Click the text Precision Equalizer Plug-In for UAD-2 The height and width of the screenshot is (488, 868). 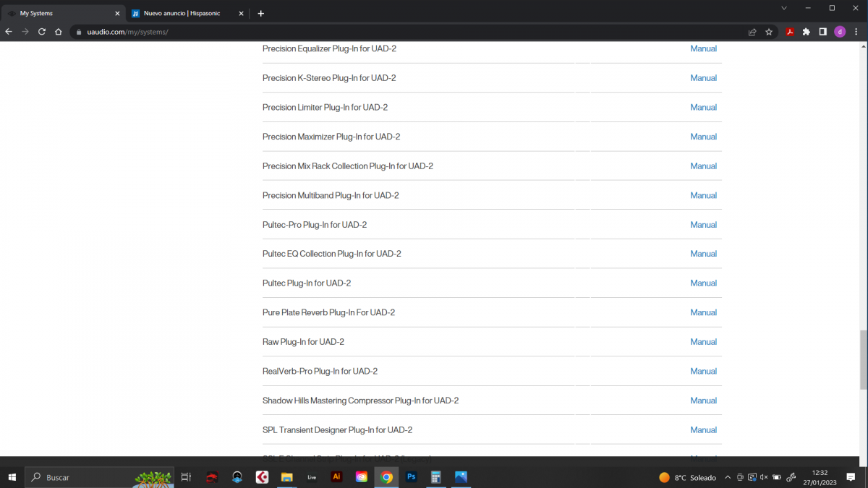coord(329,48)
